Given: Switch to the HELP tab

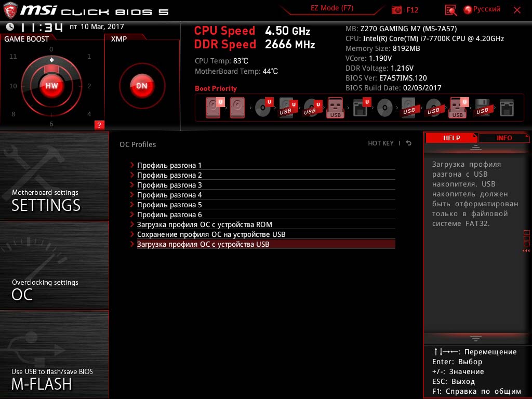Looking at the screenshot, I should click(451, 138).
